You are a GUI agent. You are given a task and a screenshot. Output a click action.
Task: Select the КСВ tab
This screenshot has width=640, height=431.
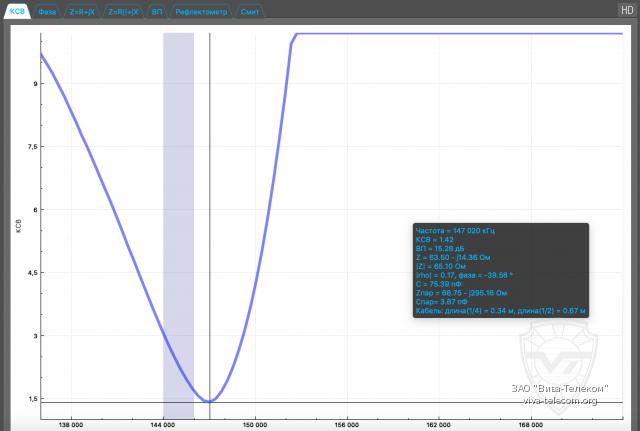click(x=17, y=11)
